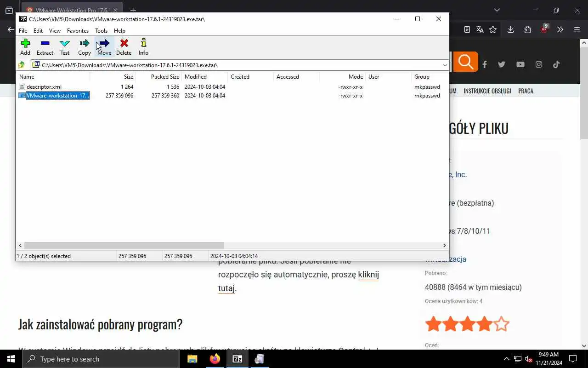Click the 257 359 096 size cell
588x368 pixels.
(119, 96)
